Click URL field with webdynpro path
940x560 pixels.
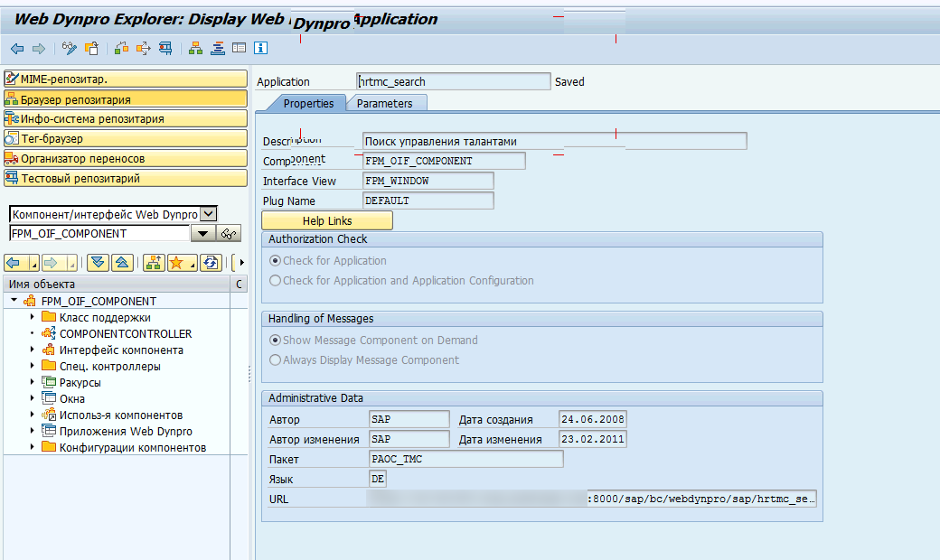tap(592, 499)
